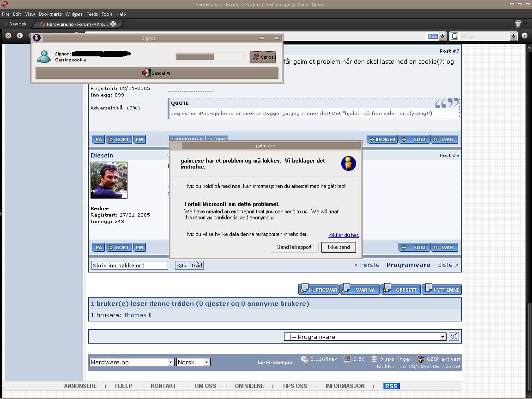Image resolution: width=532 pixels, height=399 pixels.
Task: Click KORT button under post #7
Action: (x=119, y=139)
